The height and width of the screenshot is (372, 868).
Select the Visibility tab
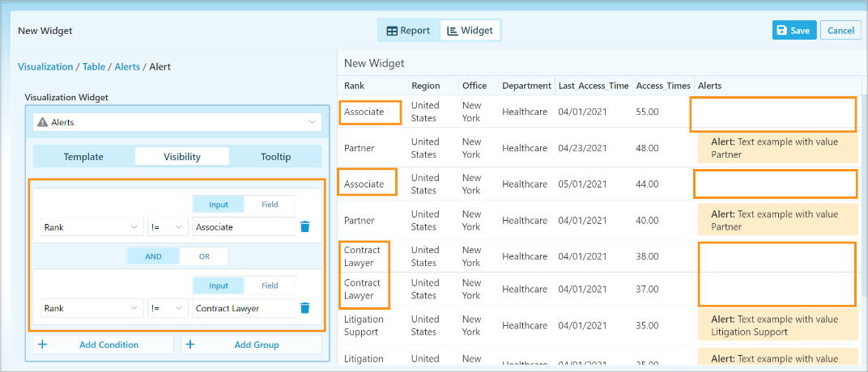pos(182,156)
